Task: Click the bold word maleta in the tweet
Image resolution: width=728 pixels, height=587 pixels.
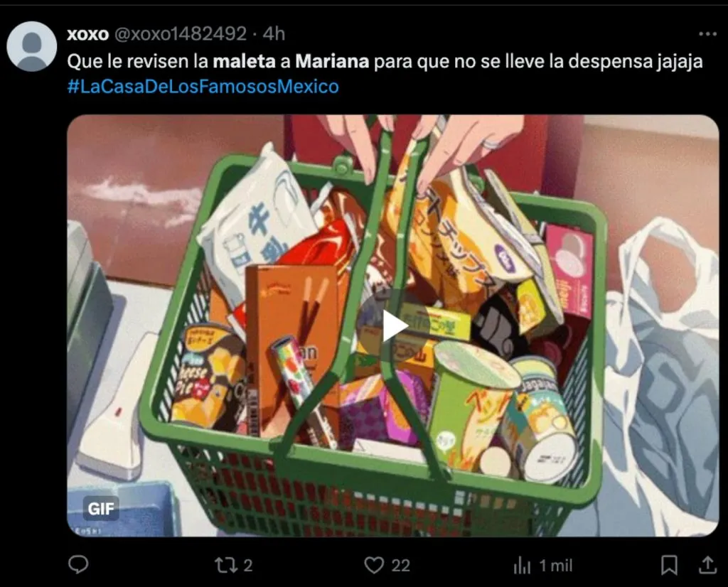Action: click(245, 61)
